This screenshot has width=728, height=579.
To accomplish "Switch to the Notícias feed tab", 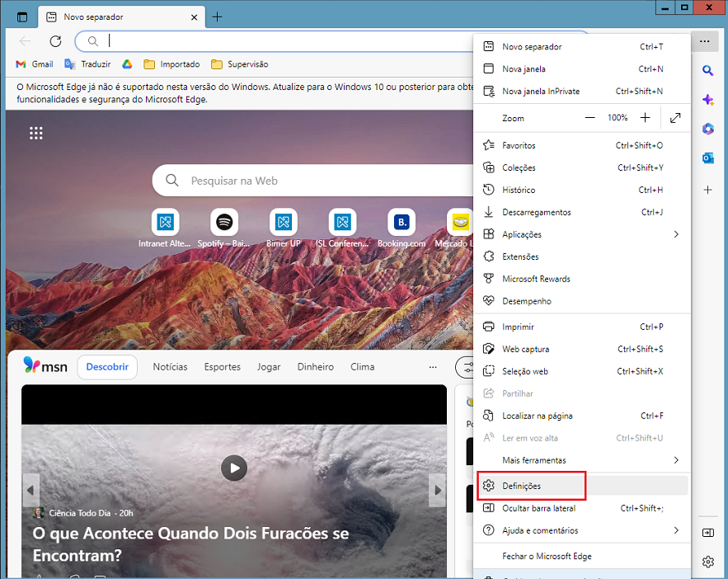I will click(170, 367).
